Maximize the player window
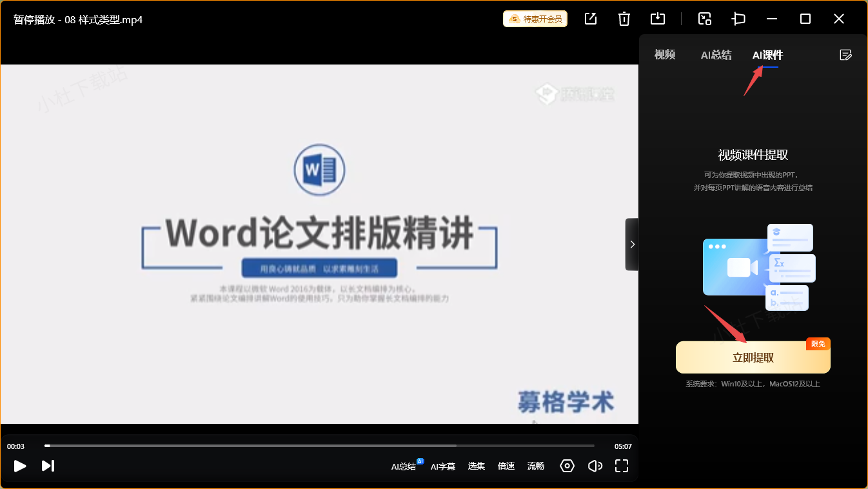The image size is (868, 489). [805, 19]
